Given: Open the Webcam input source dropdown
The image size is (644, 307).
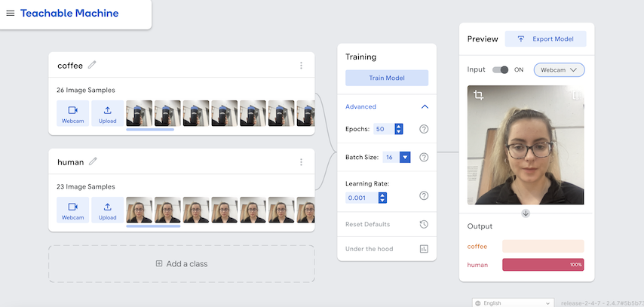Looking at the screenshot, I should [x=559, y=69].
